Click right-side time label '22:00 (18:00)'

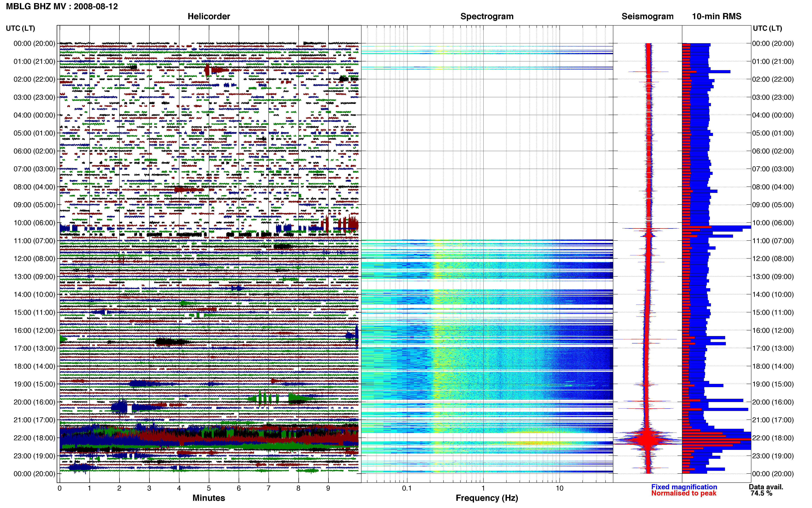[x=773, y=438]
